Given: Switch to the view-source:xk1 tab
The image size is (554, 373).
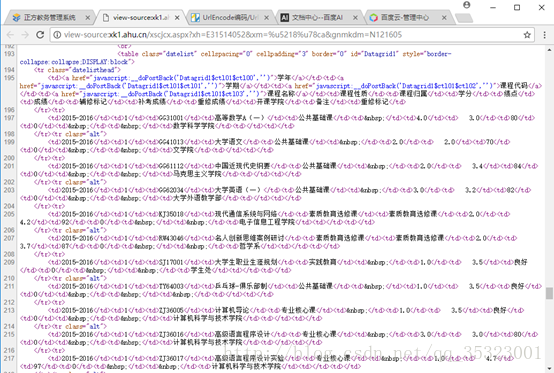Looking at the screenshot, I should [x=140, y=17].
